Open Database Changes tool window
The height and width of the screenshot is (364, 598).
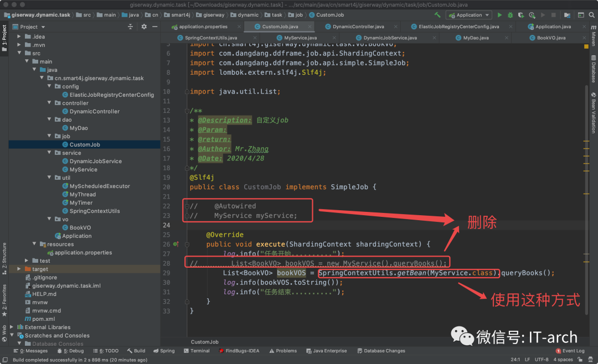tap(382, 351)
